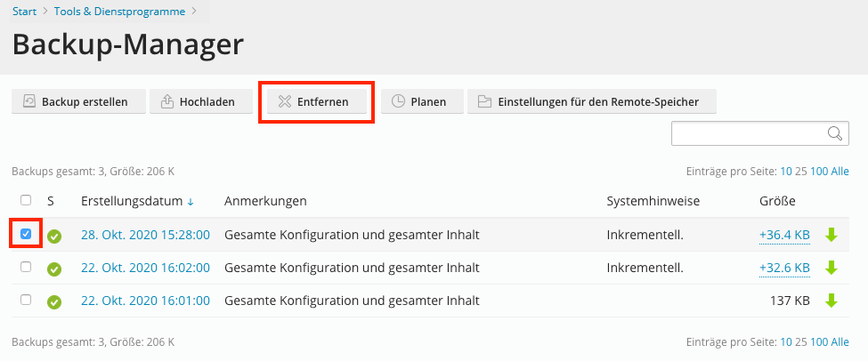Focus the backup search input field
The width and height of the screenshot is (868, 361).
point(748,133)
